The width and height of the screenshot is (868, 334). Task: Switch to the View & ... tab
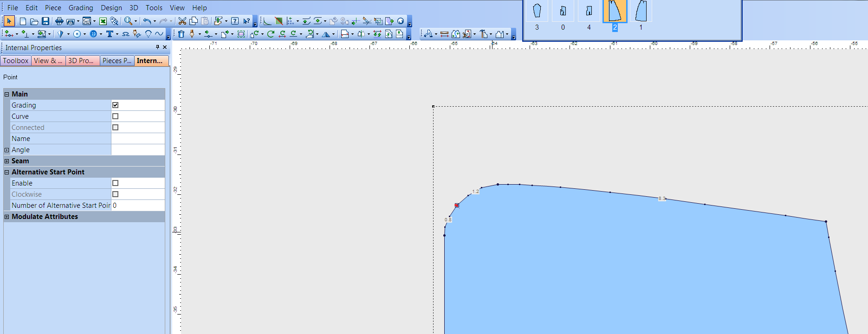pos(48,61)
